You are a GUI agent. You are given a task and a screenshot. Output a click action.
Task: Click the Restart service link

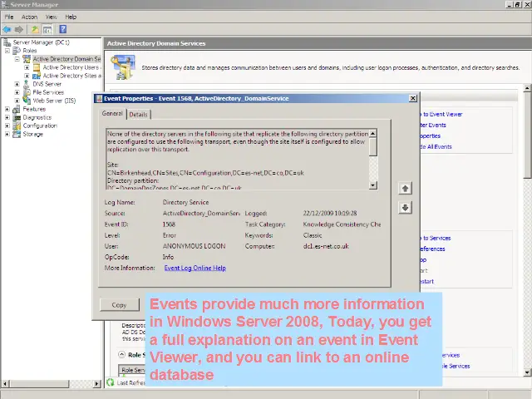click(426, 281)
